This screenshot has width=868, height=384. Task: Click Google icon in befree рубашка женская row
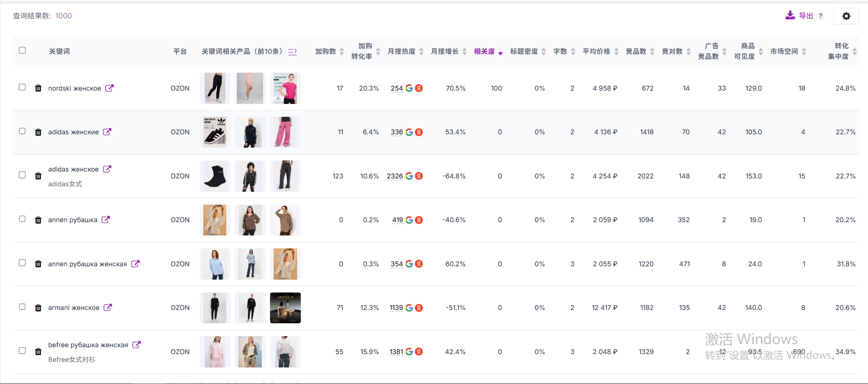click(409, 352)
